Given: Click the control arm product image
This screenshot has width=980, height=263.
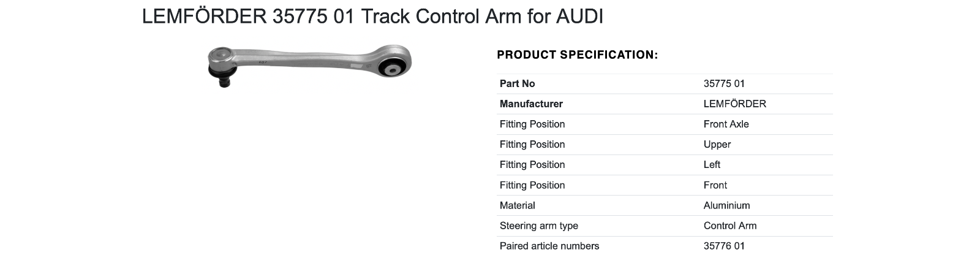Looking at the screenshot, I should pyautogui.click(x=309, y=65).
